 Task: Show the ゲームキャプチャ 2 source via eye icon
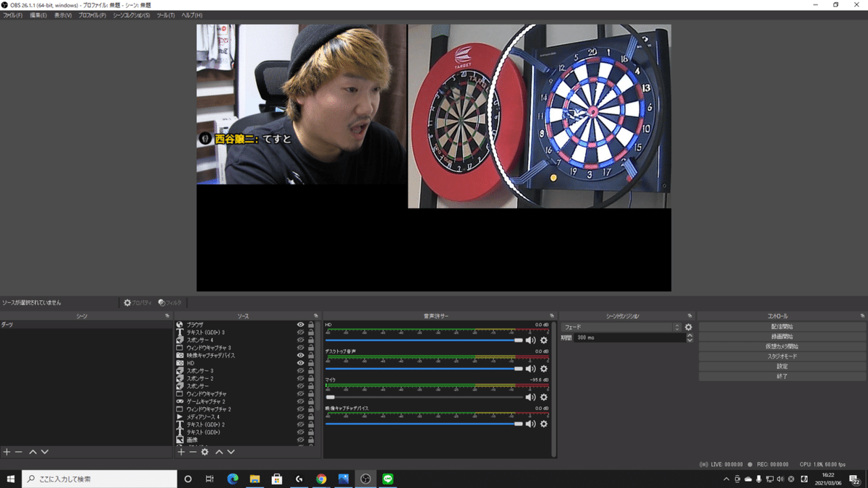click(x=301, y=401)
